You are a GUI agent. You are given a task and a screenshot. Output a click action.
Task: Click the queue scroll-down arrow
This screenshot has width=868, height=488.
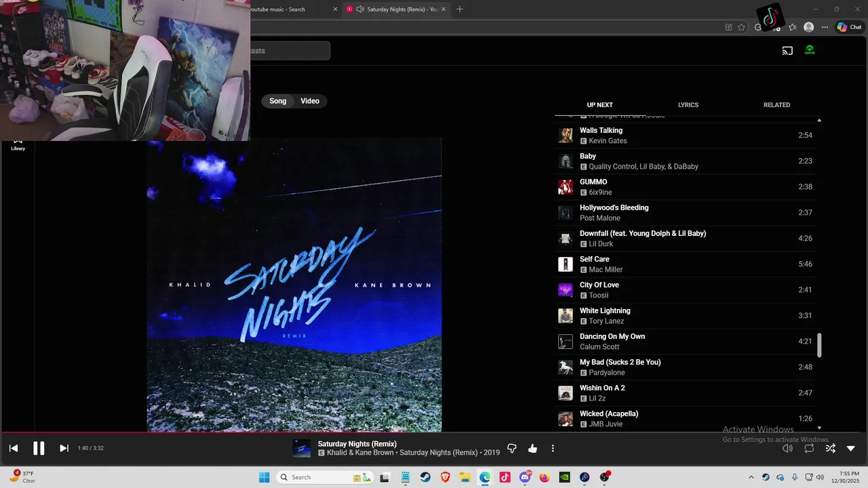[819, 428]
